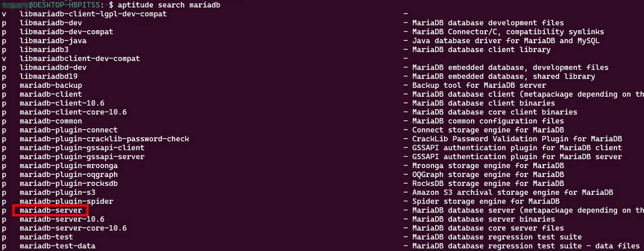This screenshot has height=251, width=644.
Task: Click the mariadb-test-data package name
Action: (x=58, y=246)
